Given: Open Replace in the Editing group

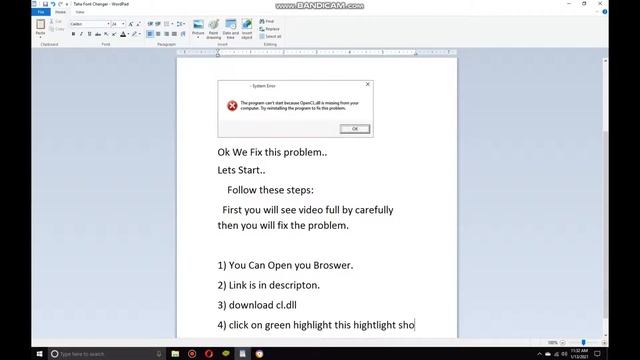Looking at the screenshot, I should tap(270, 29).
